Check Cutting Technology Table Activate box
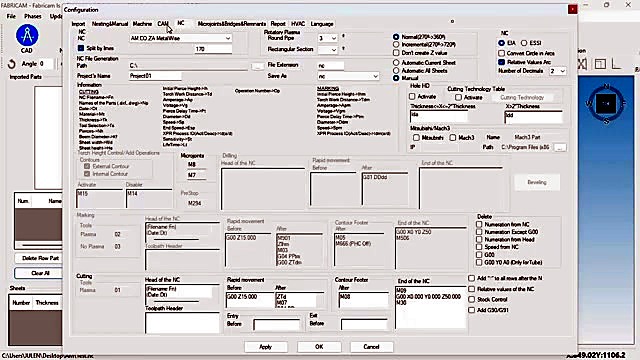The height and width of the screenshot is (360, 640). coord(458,98)
